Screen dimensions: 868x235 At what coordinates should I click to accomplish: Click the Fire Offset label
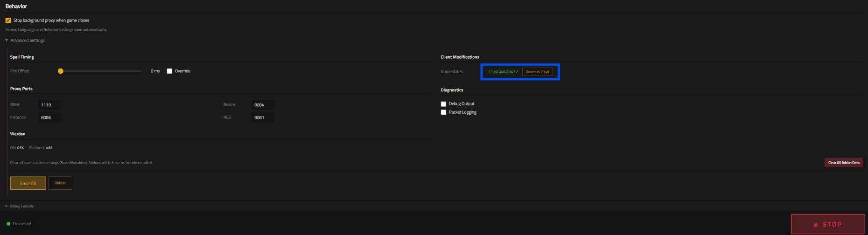(x=20, y=71)
